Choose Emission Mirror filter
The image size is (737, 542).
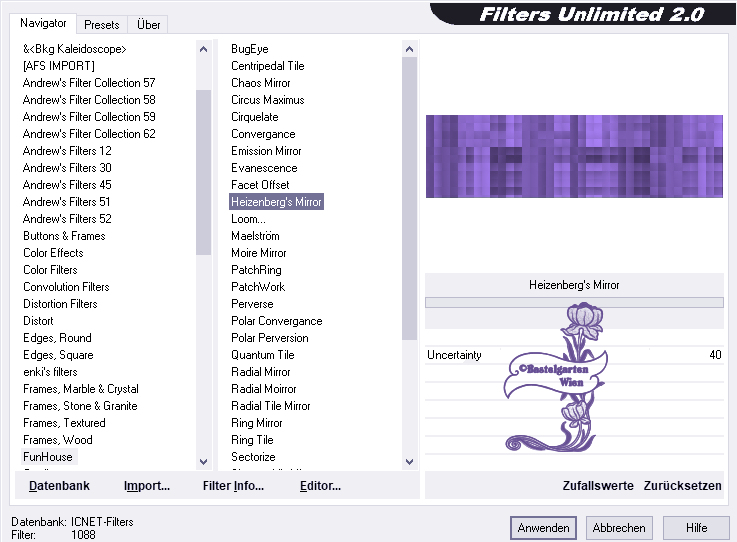[266, 151]
